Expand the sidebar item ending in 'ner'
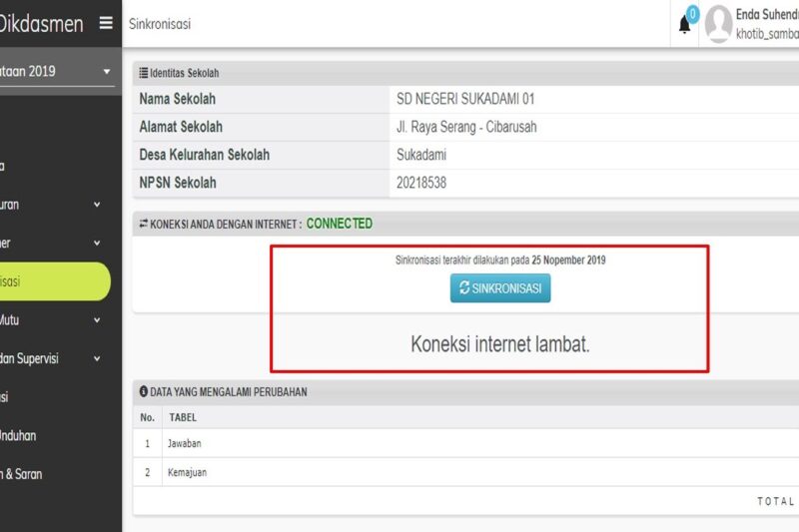Image resolution: width=799 pixels, height=532 pixels. click(97, 244)
